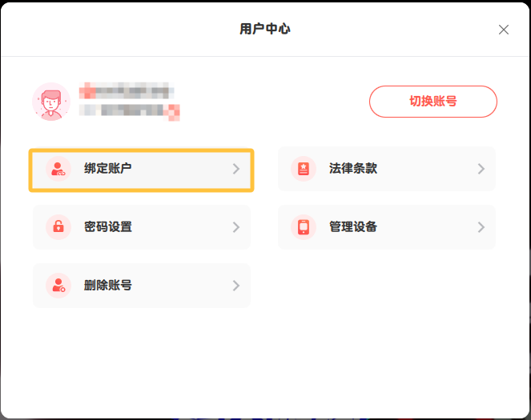The height and width of the screenshot is (420, 531).
Task: Expand the 法律条款 chevron arrow
Action: point(481,169)
